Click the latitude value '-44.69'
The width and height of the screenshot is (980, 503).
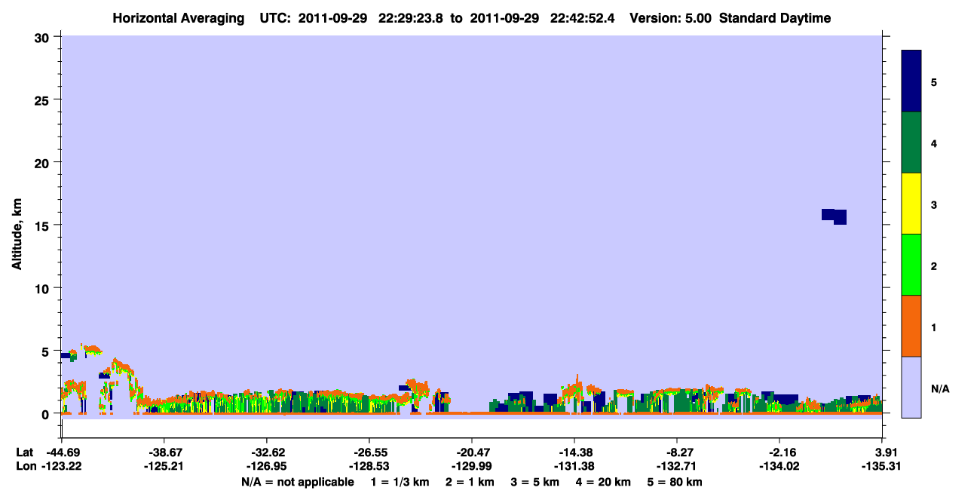62,452
